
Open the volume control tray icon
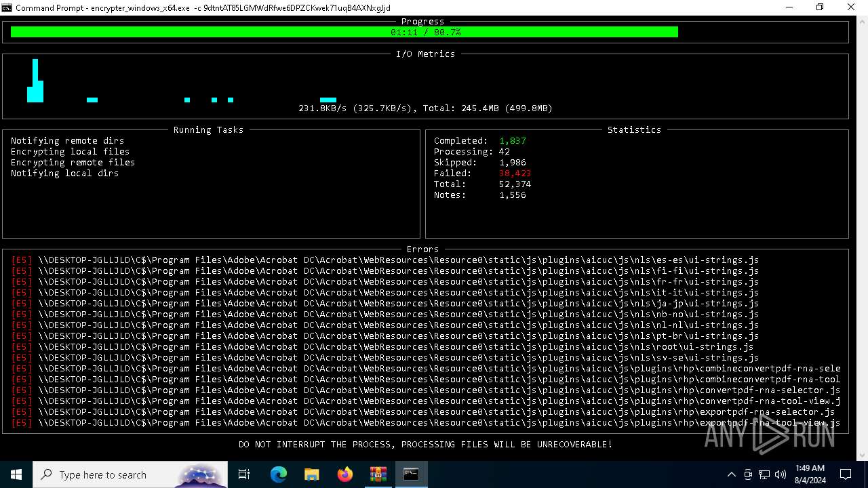[x=781, y=474]
